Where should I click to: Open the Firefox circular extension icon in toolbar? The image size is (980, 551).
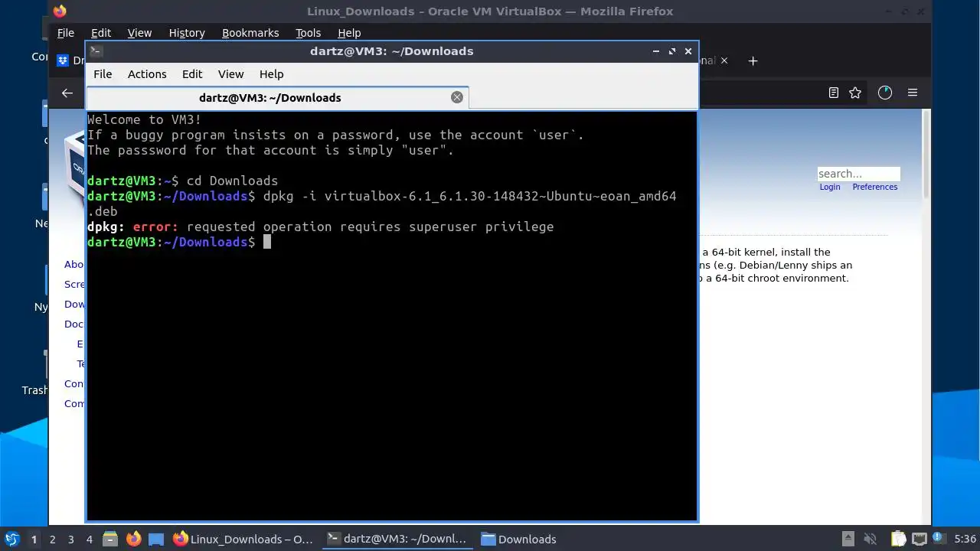tap(885, 93)
